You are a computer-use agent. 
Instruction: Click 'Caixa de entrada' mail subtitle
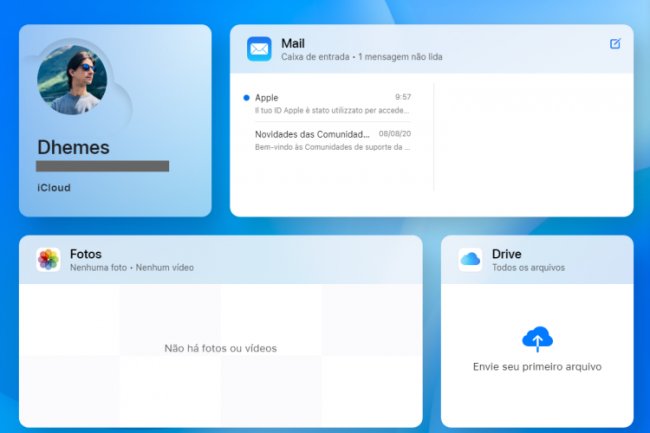pos(316,57)
